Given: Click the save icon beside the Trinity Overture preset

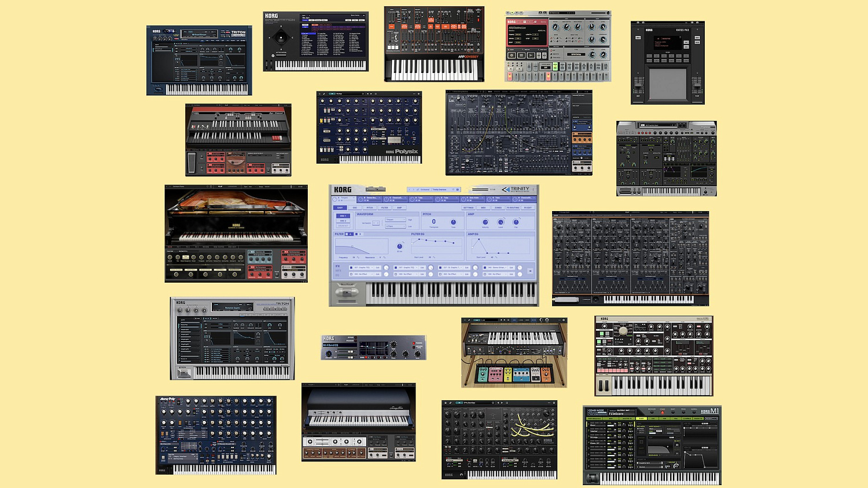Looking at the screenshot, I should (458, 189).
